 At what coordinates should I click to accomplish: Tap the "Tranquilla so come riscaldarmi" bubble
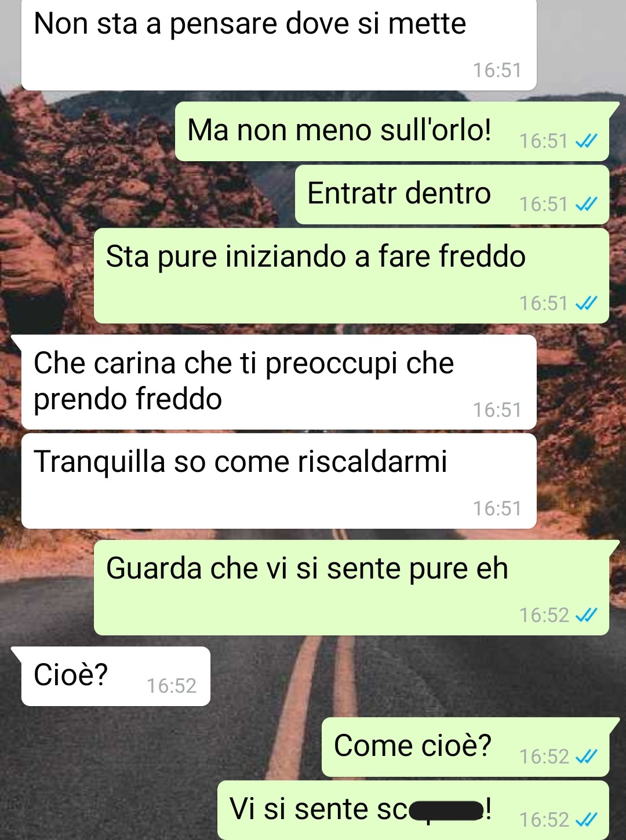coord(279,481)
